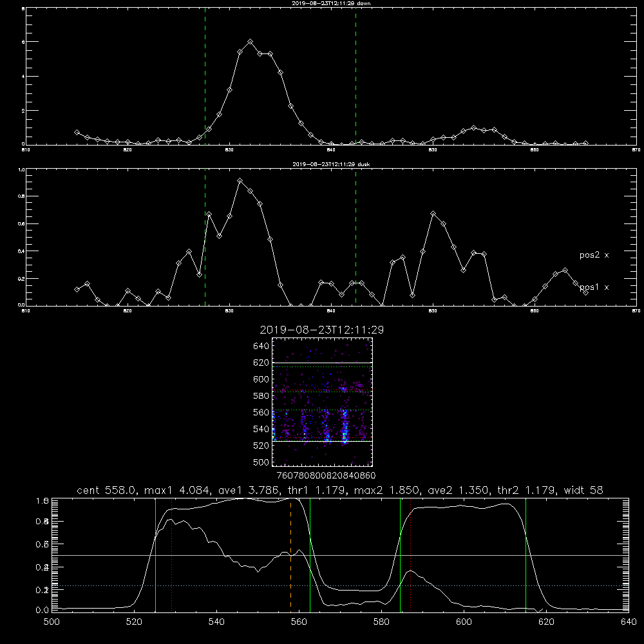Viewport: 644px width, 644px height.
Task: Click the solid horizontal half-level line in bottom plot
Action: click(x=340, y=555)
